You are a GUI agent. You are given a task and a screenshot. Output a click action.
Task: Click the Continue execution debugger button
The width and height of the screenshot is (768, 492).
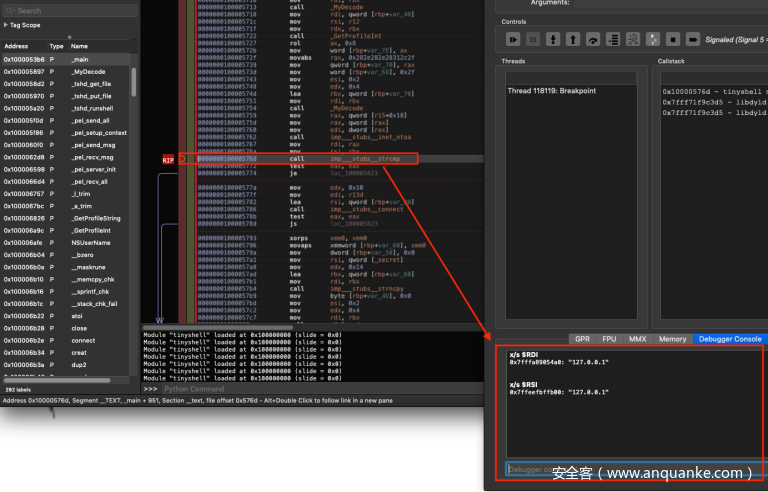(513, 39)
